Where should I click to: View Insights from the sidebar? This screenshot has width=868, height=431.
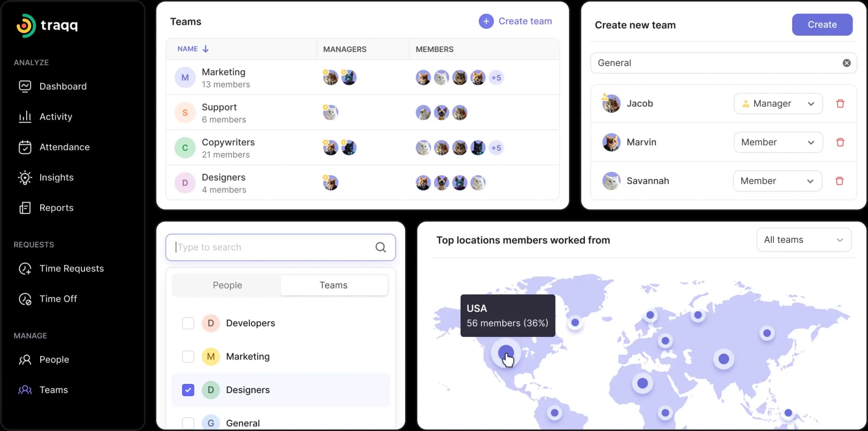[x=57, y=177]
